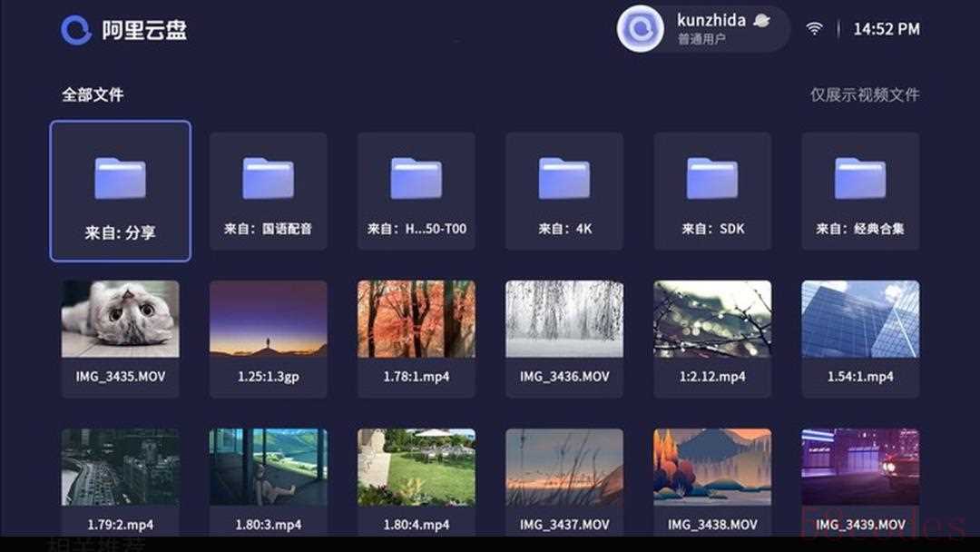Screen dimensions: 980x552
Task: Click the 14:52 PM clock
Action: pos(887,29)
